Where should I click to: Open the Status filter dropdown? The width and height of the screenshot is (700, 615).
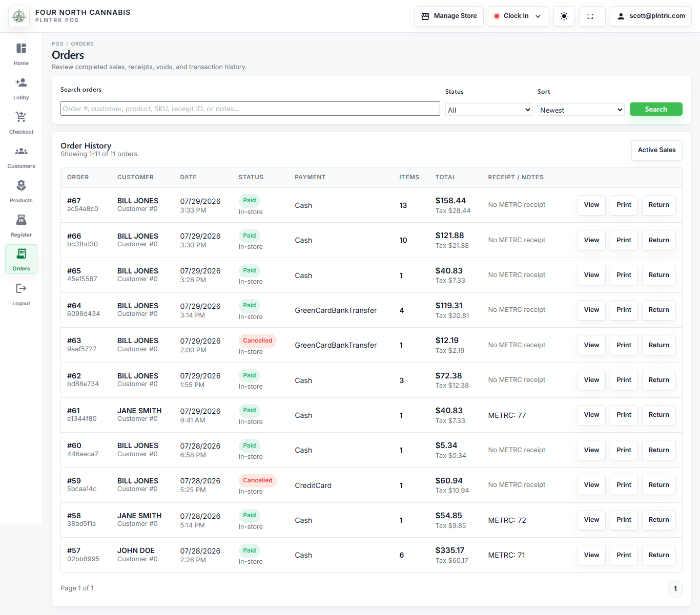point(489,110)
